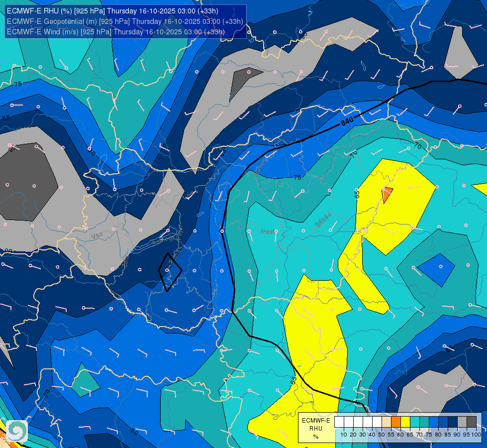This screenshot has width=487, height=448.
Task: Pick the beige 50–55 legend swatch
Action: coord(387,422)
